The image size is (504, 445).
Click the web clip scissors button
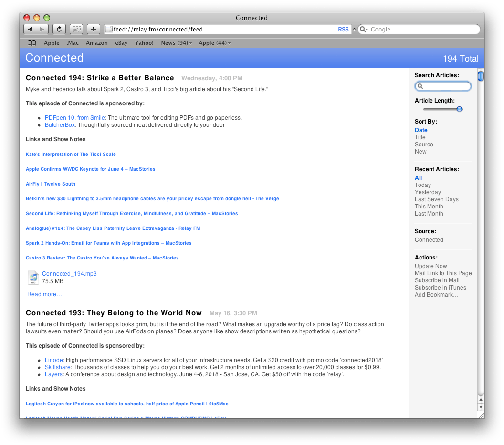(76, 29)
